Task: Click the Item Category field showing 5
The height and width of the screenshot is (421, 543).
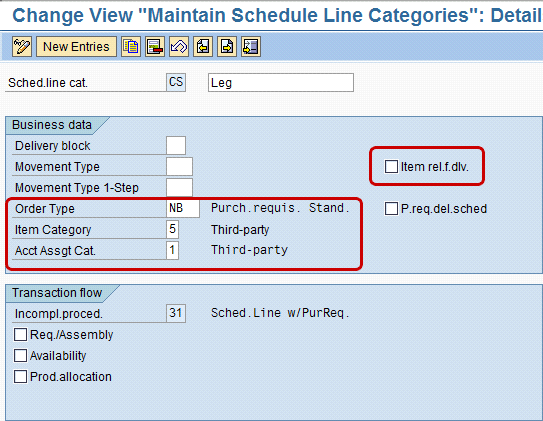Action: tap(172, 230)
